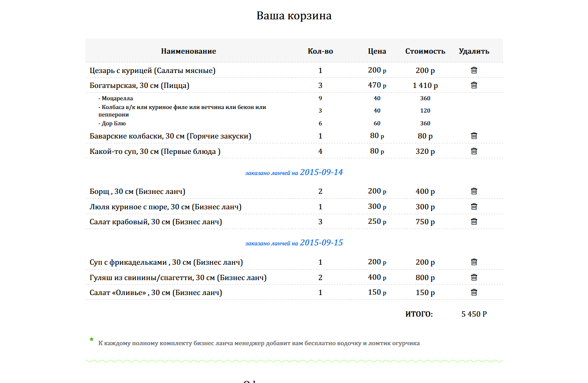Screen dimensions: 588x383
Task: Click the 2015-09-15 lunch date
Action: [x=321, y=243]
